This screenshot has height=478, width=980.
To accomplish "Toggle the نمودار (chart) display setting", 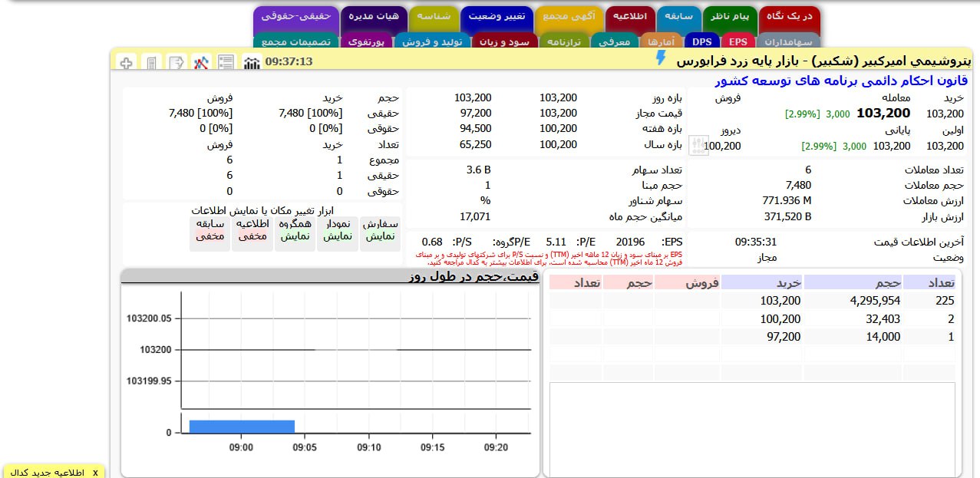I will pyautogui.click(x=337, y=230).
